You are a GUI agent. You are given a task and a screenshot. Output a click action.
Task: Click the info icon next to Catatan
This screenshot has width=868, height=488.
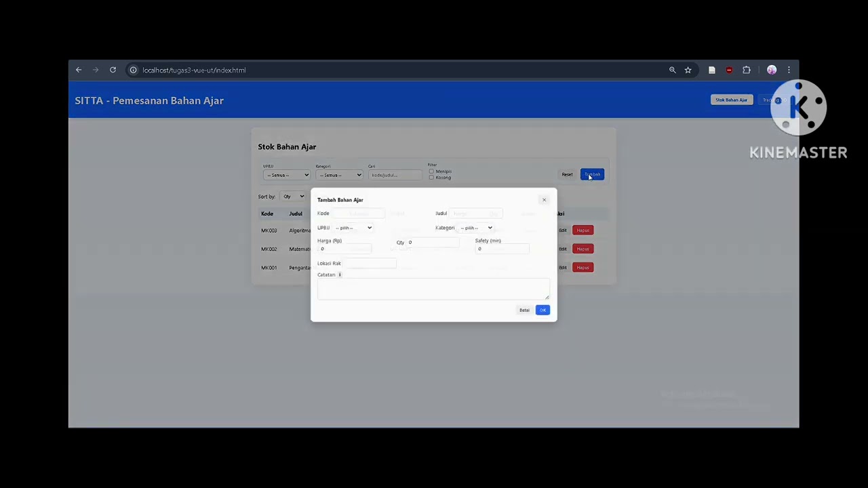340,274
